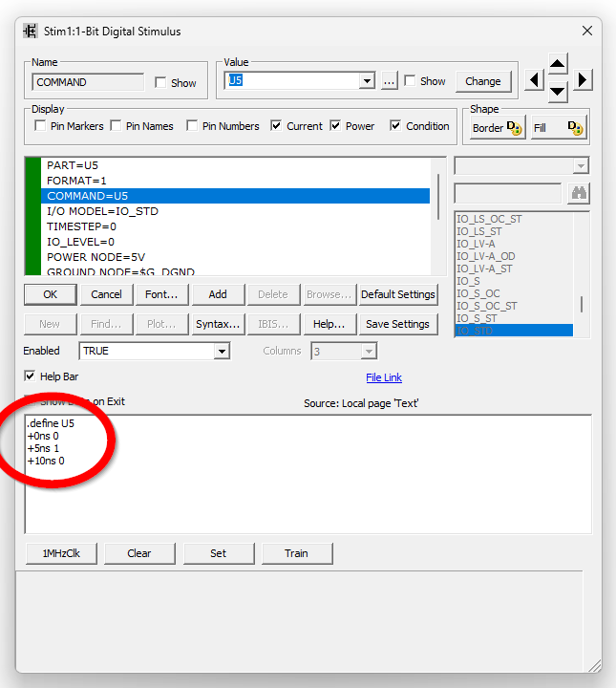Click the 1MHzClk button

click(x=61, y=553)
